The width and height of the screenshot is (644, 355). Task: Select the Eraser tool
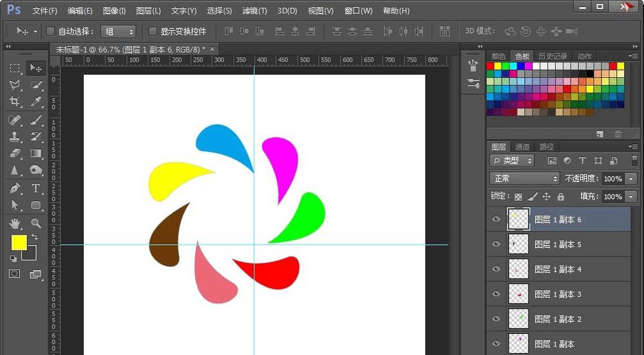(15, 154)
